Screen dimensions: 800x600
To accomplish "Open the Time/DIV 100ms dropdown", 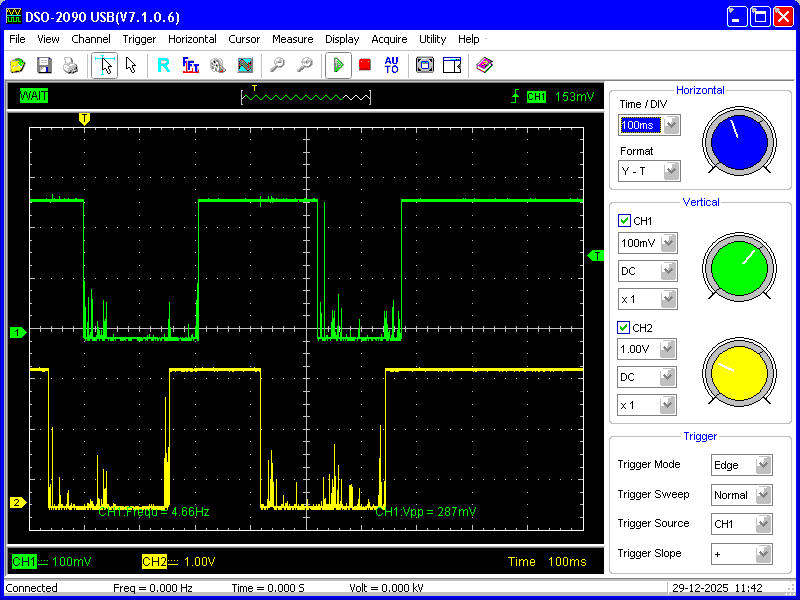I will pos(671,125).
